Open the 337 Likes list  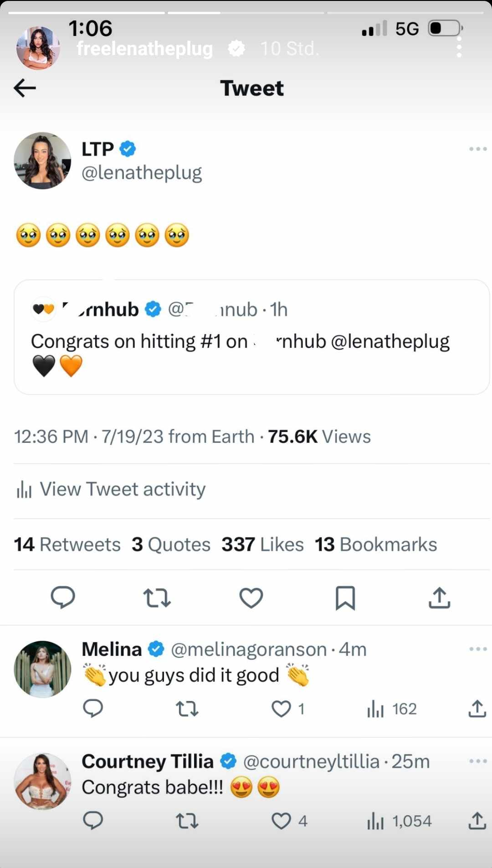262,544
